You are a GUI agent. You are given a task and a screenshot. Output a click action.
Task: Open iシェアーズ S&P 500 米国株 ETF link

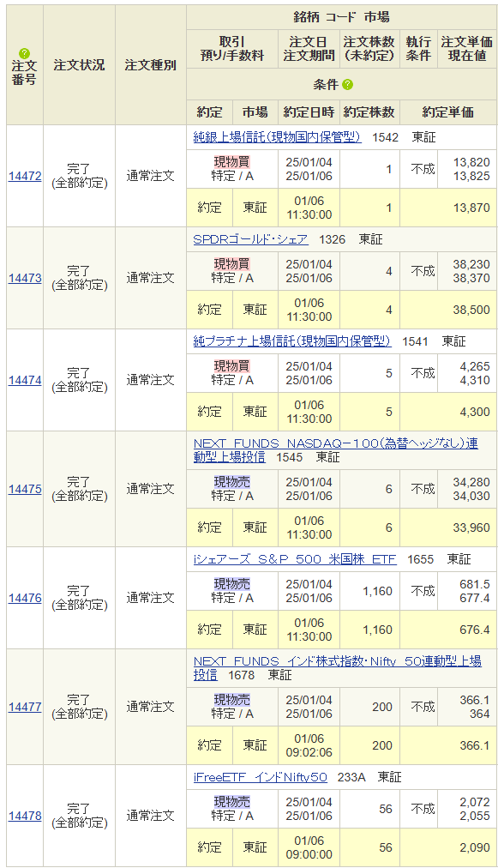[295, 559]
